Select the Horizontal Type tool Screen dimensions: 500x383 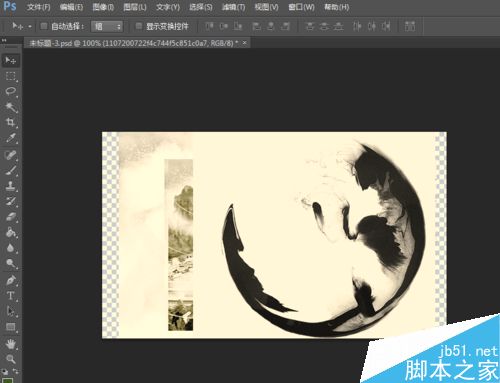coord(11,296)
